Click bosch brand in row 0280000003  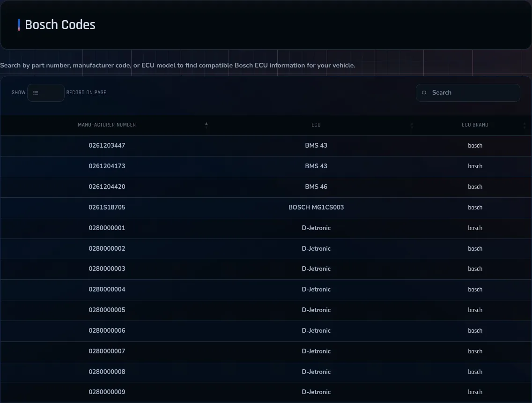click(475, 269)
